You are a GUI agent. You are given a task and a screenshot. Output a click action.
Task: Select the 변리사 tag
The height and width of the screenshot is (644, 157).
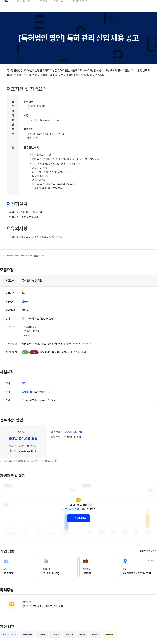coord(82,635)
